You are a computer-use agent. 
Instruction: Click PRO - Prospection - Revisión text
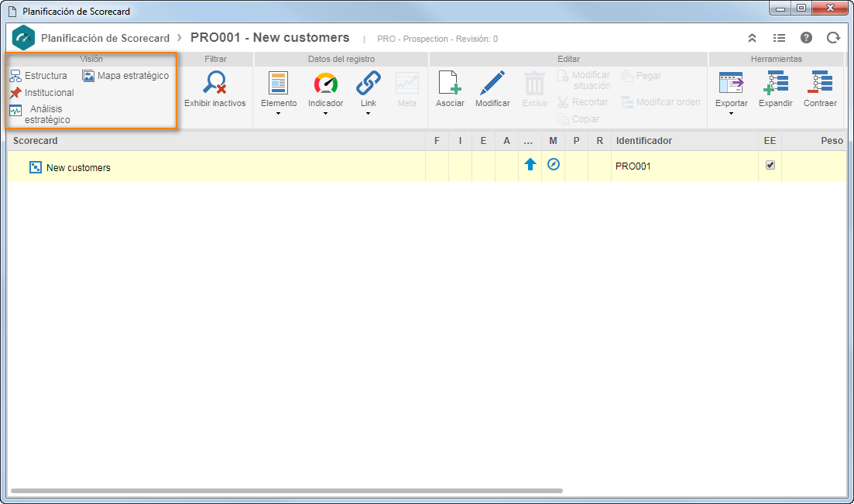[x=437, y=39]
